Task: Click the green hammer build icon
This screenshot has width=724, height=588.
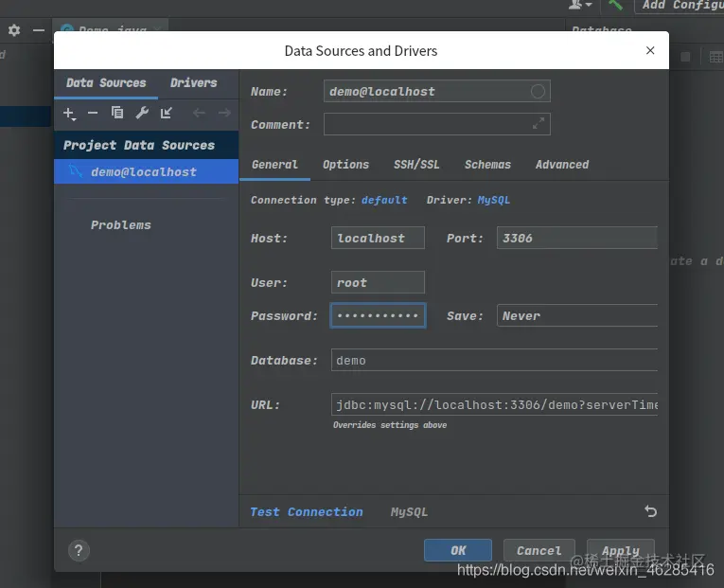Action: click(x=615, y=5)
